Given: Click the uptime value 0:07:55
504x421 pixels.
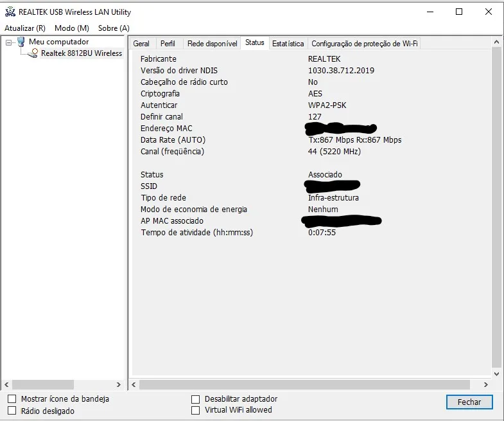Looking at the screenshot, I should (x=322, y=233).
